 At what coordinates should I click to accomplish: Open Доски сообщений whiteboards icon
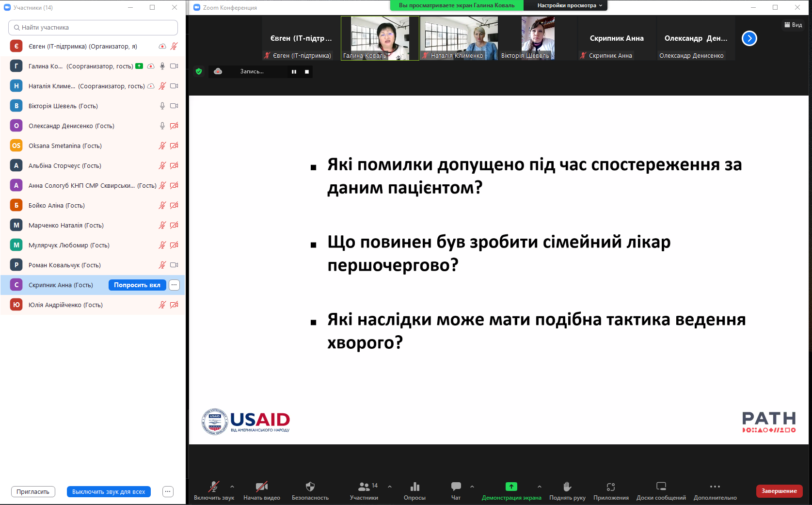click(661, 487)
